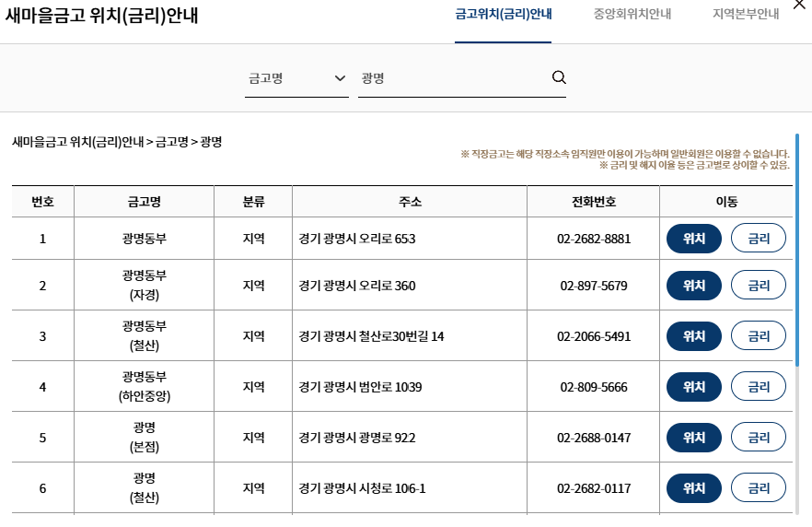This screenshot has width=812, height=527.
Task: Click the 번호 column header
Action: click(x=42, y=202)
